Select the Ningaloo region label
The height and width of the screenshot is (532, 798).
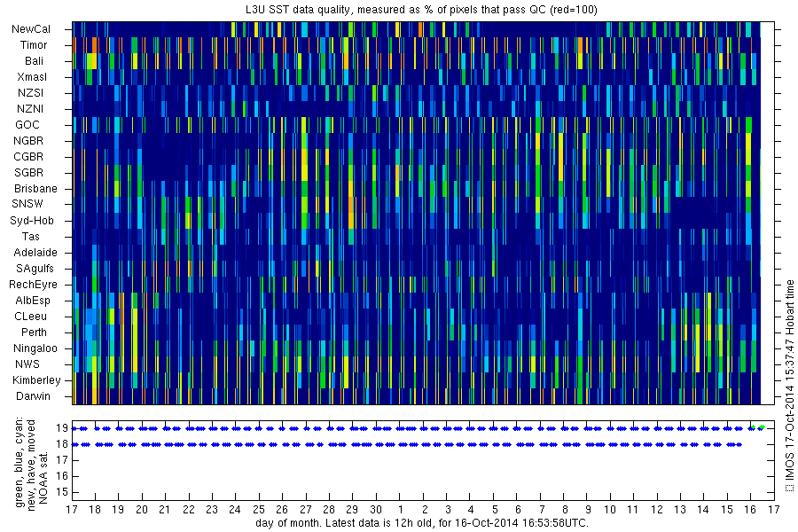(35, 348)
